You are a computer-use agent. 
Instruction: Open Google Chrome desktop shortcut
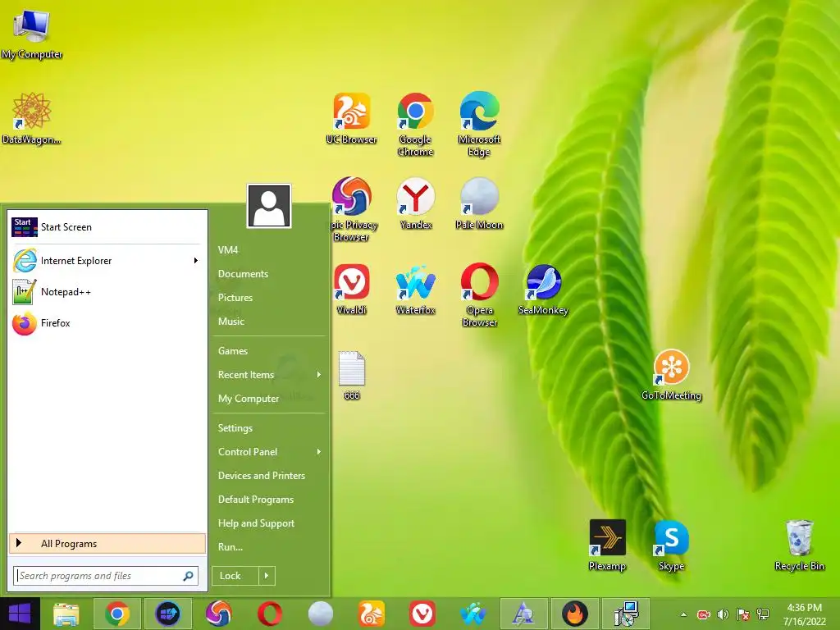click(x=415, y=125)
